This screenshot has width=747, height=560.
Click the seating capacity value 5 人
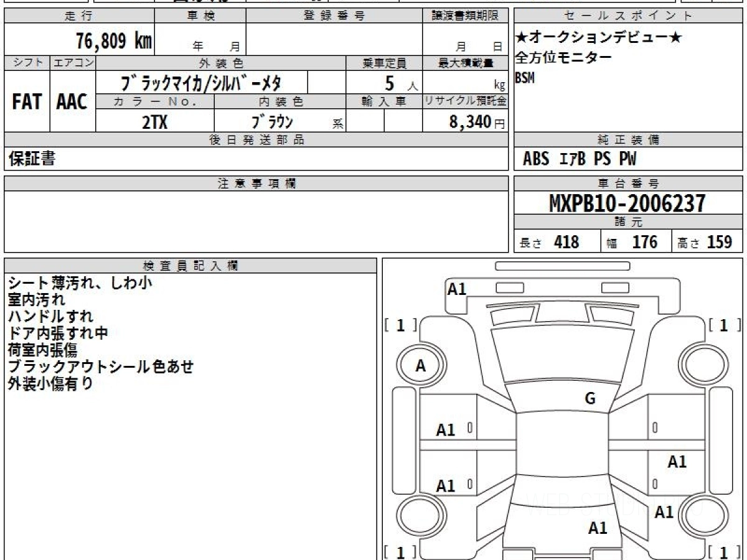click(401, 83)
